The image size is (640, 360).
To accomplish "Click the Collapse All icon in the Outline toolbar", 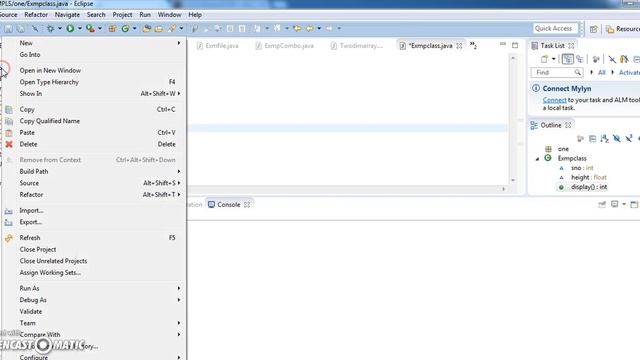I will tap(592, 139).
